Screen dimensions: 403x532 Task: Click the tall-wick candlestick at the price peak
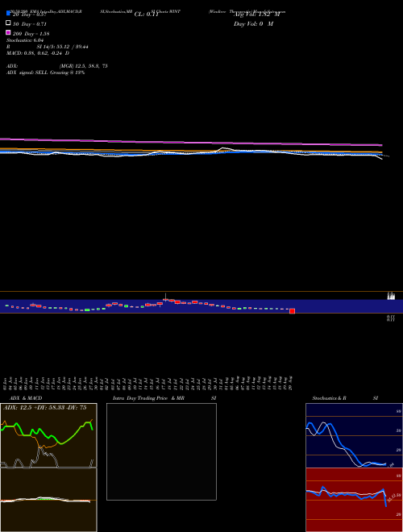pyautogui.click(x=165, y=297)
